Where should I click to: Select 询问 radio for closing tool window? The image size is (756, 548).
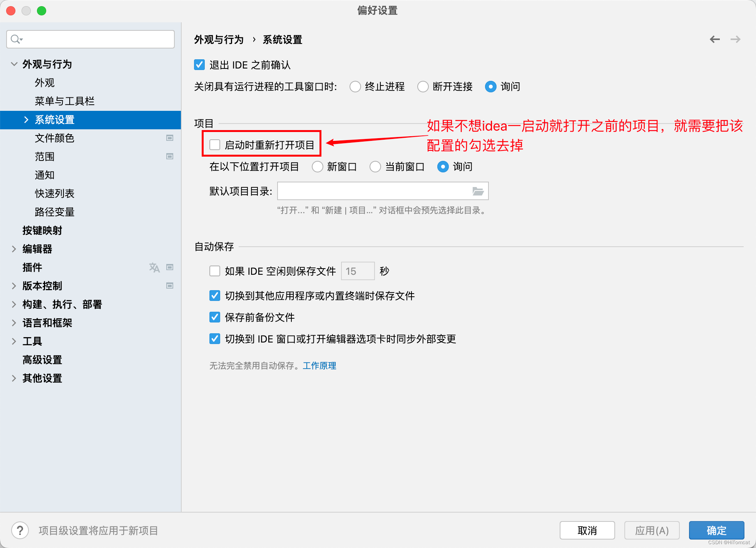pos(490,87)
